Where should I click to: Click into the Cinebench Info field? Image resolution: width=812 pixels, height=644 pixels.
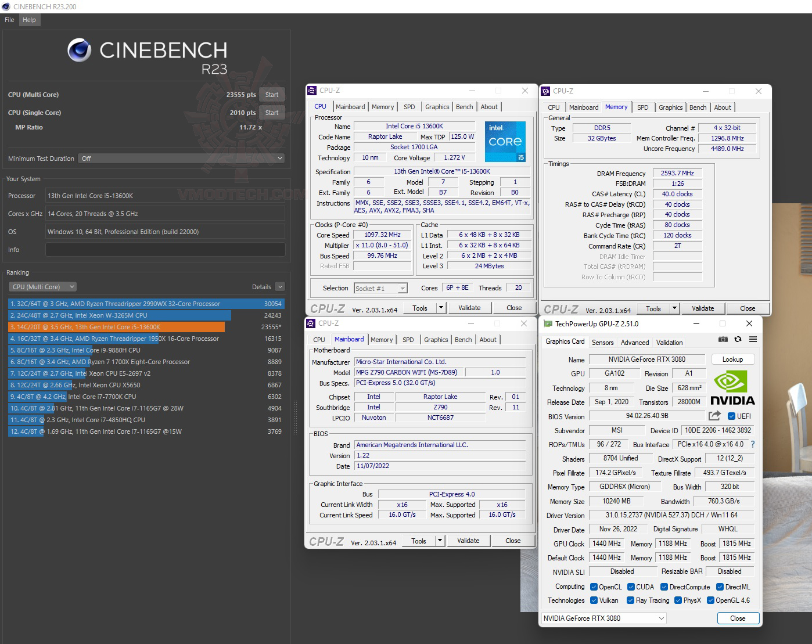(x=165, y=250)
